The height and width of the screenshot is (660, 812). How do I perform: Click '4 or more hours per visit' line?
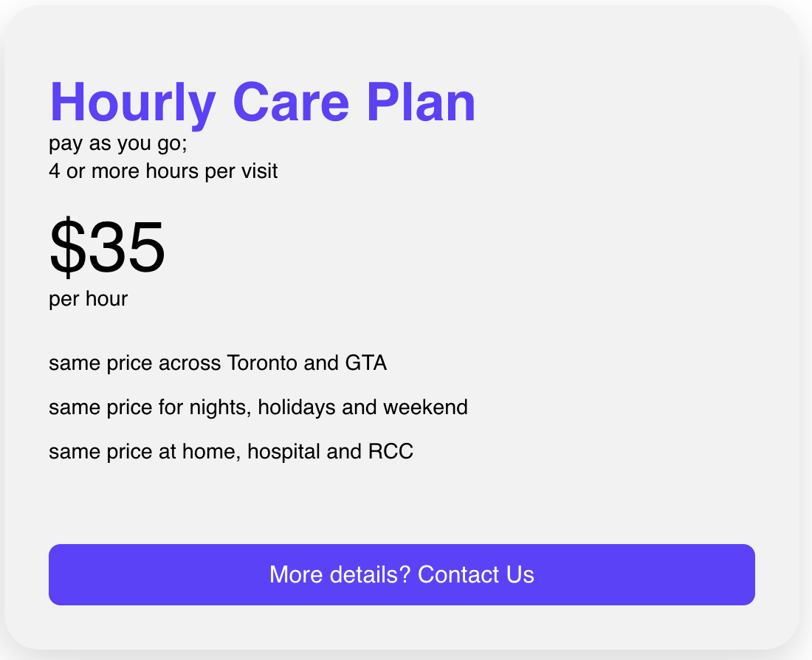tap(163, 171)
